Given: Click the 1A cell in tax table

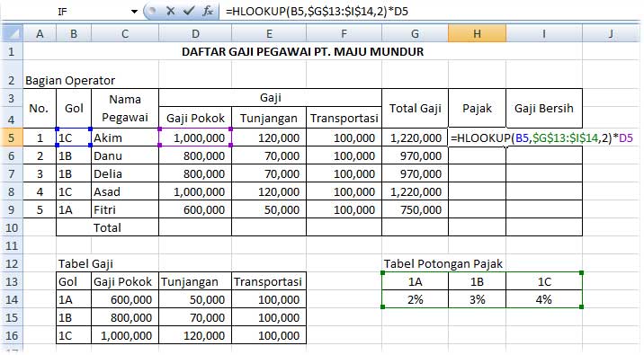Looking at the screenshot, I should (416, 281).
